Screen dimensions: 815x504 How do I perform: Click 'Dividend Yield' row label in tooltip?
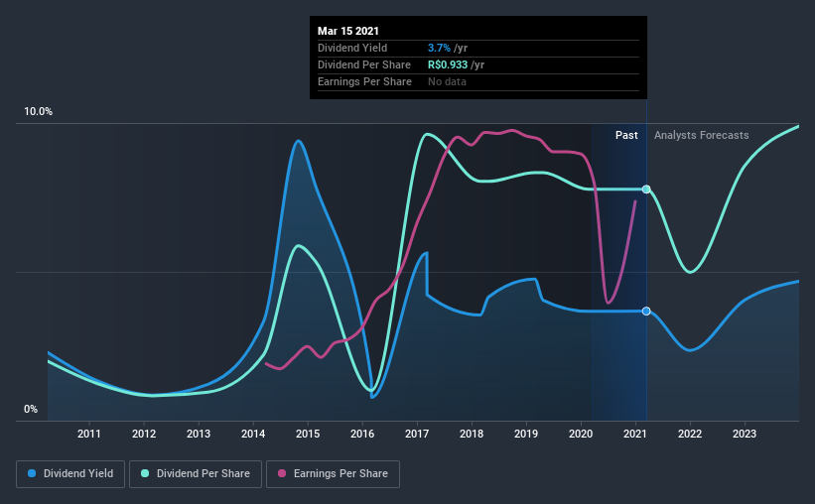pyautogui.click(x=352, y=48)
